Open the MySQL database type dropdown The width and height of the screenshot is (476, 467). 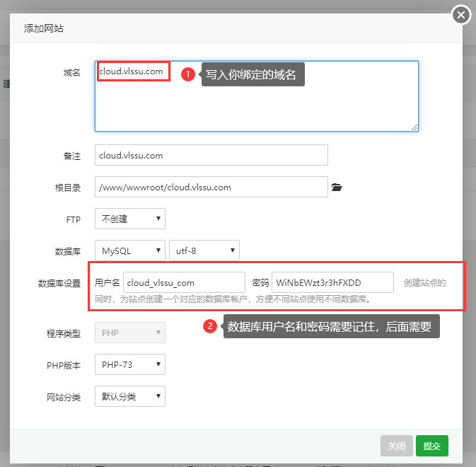(x=130, y=250)
